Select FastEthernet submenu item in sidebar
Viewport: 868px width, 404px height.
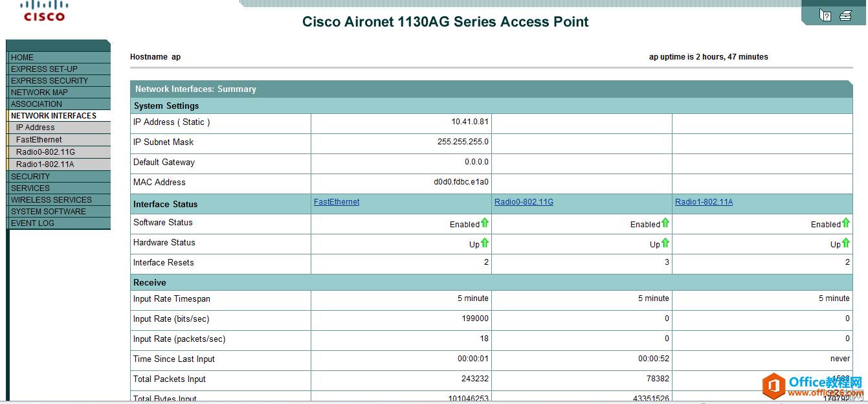coord(59,140)
